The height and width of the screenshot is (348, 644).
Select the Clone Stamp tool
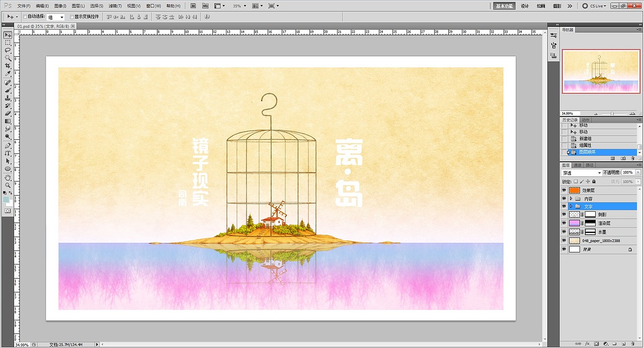[8, 98]
